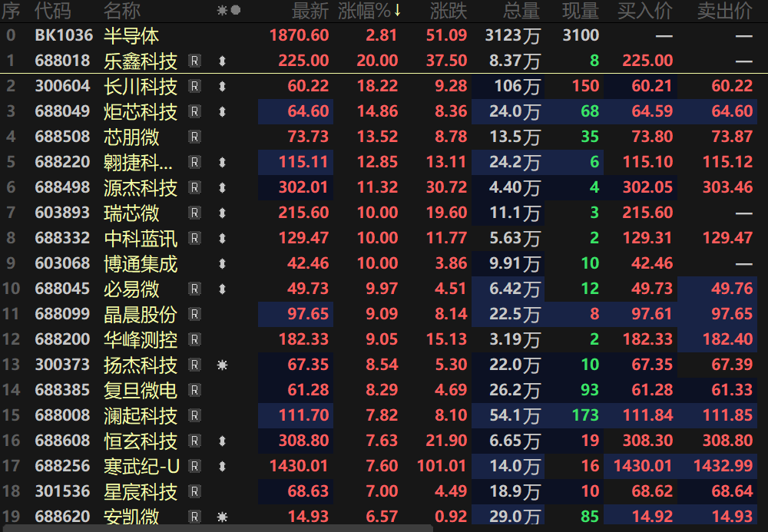Image resolution: width=768 pixels, height=532 pixels.
Task: Click the R badge on 乐鑫科技 row
Action: [x=194, y=61]
